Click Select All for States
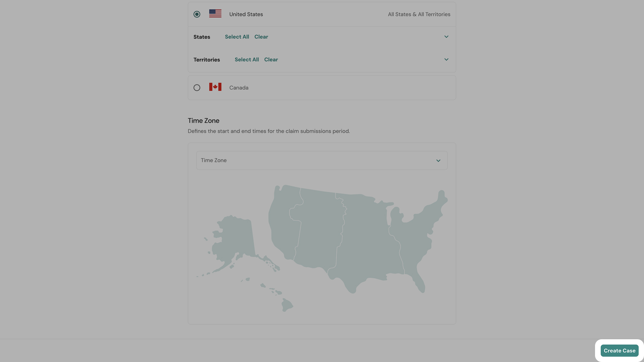The image size is (644, 362). [x=237, y=37]
